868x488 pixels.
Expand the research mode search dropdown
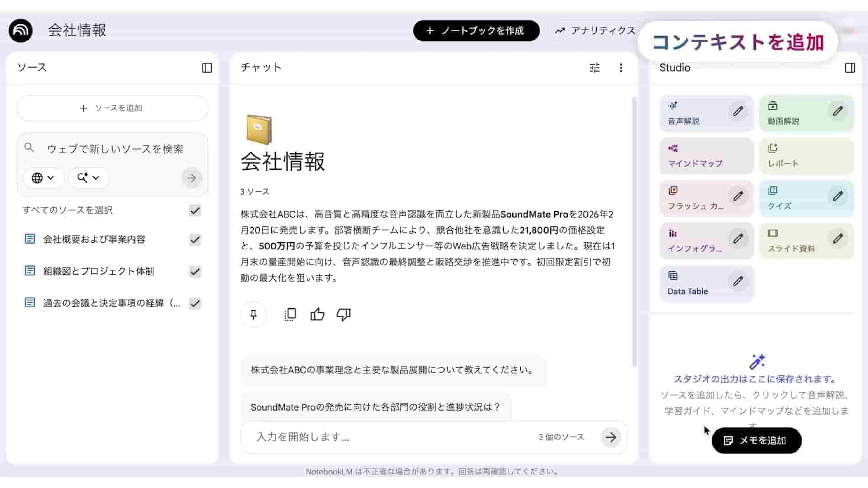tap(88, 178)
